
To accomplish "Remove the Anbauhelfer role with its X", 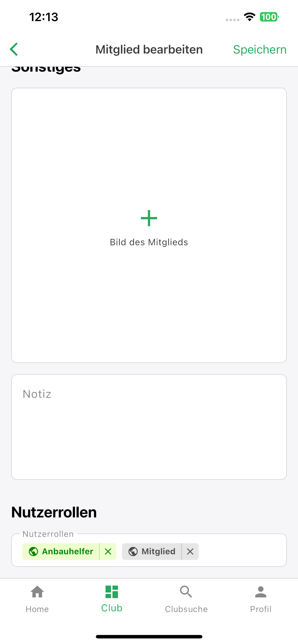I will point(108,551).
